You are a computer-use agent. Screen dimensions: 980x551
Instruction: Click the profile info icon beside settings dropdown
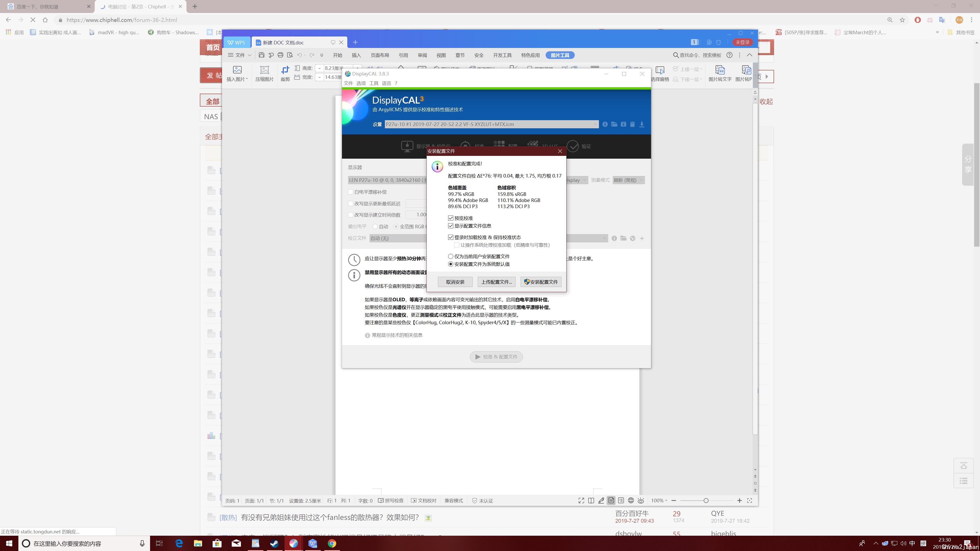click(605, 124)
